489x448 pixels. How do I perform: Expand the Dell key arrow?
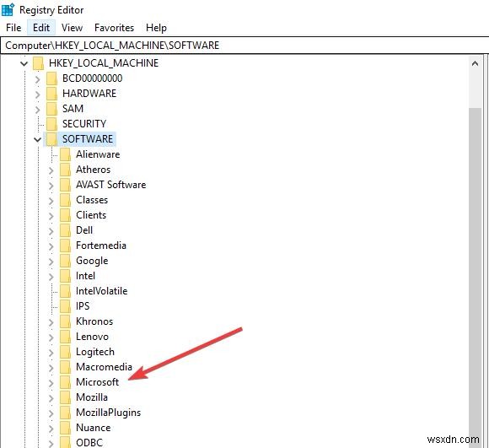click(51, 231)
